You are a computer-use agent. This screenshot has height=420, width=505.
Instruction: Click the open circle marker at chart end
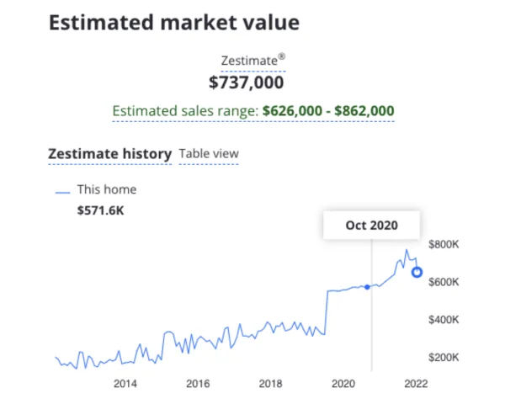(x=417, y=272)
